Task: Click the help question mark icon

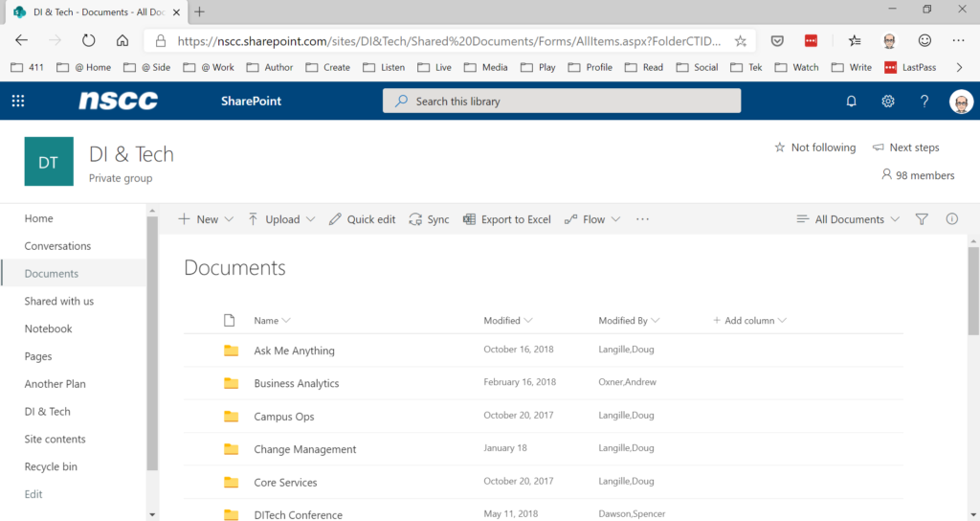Action: [x=924, y=101]
